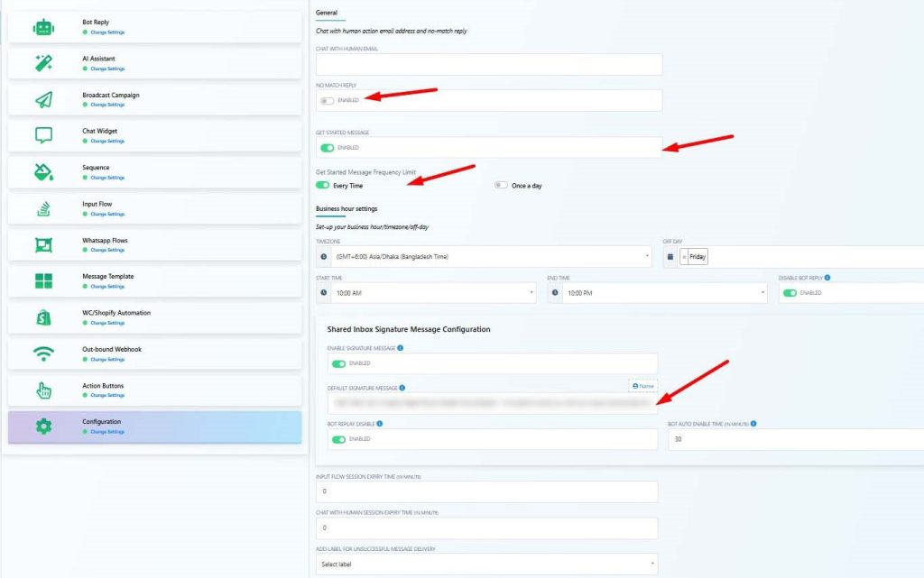Open the Timezone dropdown
924x578 pixels.
click(x=488, y=257)
